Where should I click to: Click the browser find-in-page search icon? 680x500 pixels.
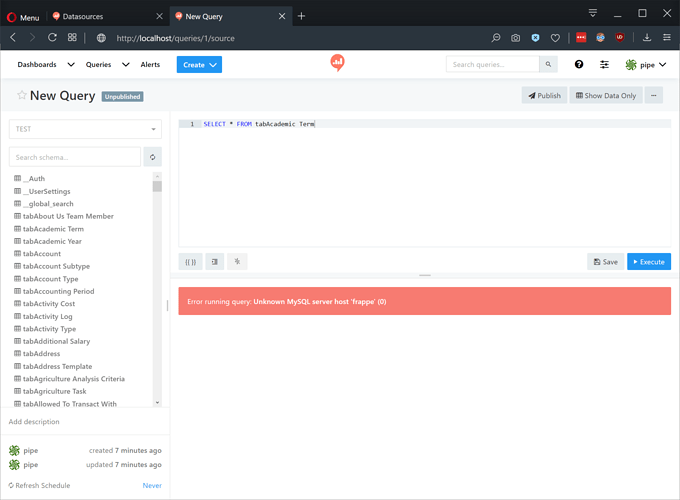[x=495, y=38]
